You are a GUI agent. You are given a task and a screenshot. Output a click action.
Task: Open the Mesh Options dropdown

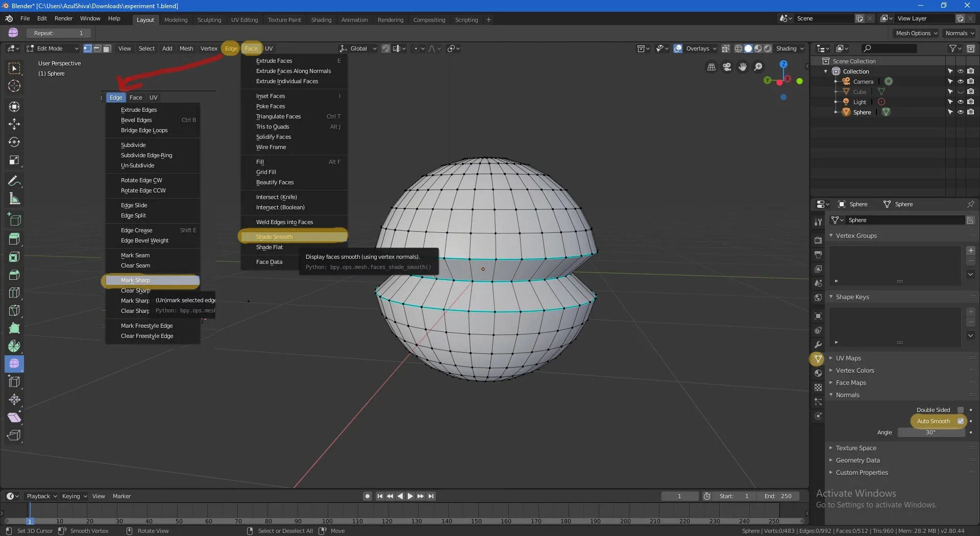(x=917, y=33)
